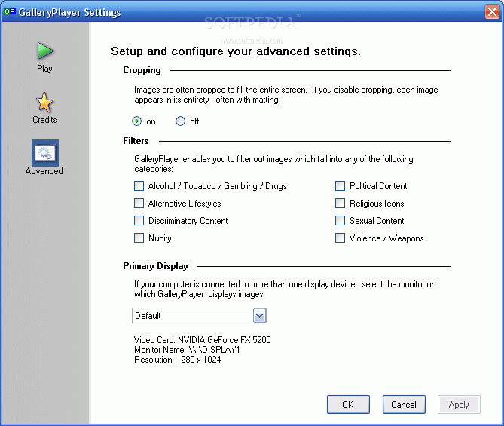The width and height of the screenshot is (504, 426).
Task: Click the Primary Display section heading
Action: (155, 266)
